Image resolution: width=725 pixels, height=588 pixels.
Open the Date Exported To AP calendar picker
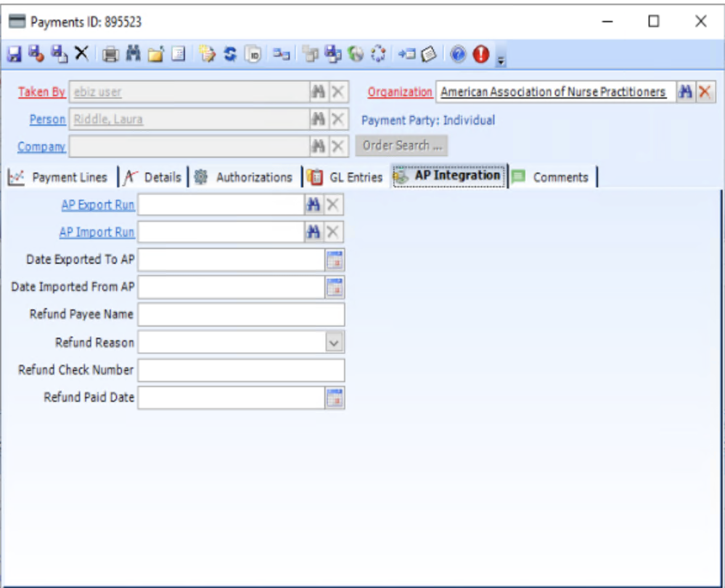[335, 259]
